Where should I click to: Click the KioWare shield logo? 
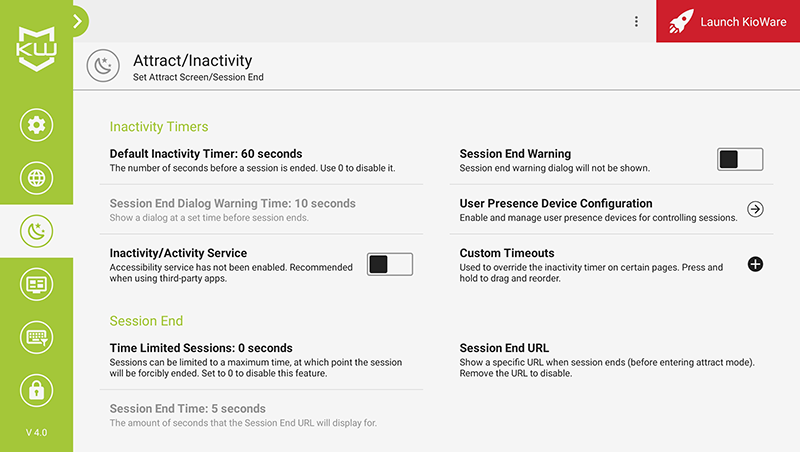[x=36, y=49]
